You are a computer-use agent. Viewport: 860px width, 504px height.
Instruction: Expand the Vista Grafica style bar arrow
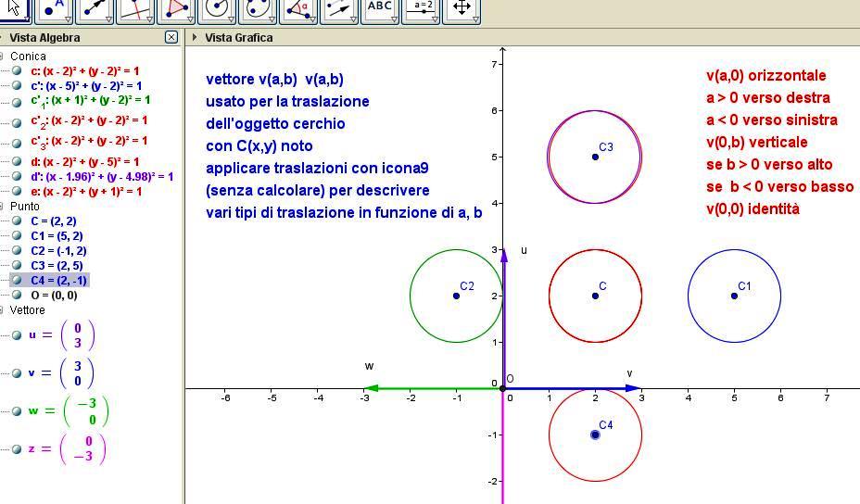point(195,37)
